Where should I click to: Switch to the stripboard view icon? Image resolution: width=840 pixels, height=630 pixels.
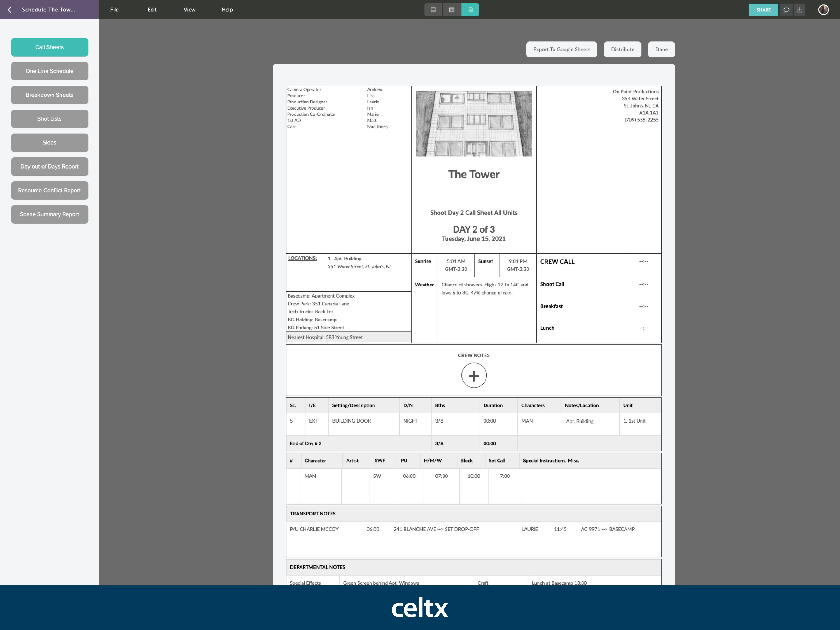pos(433,10)
